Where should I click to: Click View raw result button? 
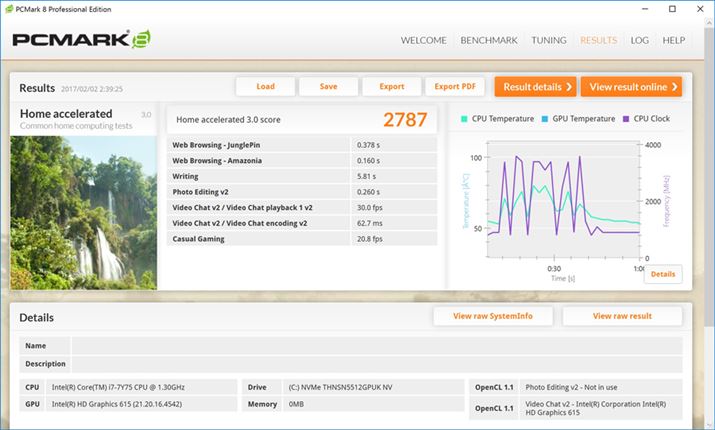click(x=622, y=316)
